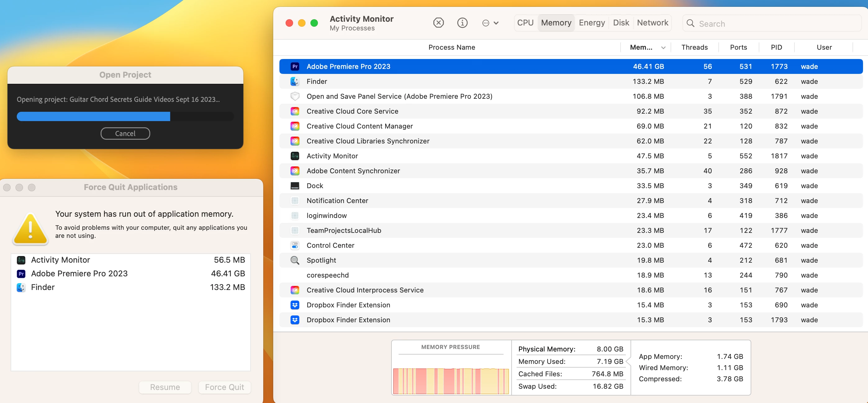This screenshot has width=868, height=403.
Task: Sort processes by Threads column
Action: tap(694, 47)
